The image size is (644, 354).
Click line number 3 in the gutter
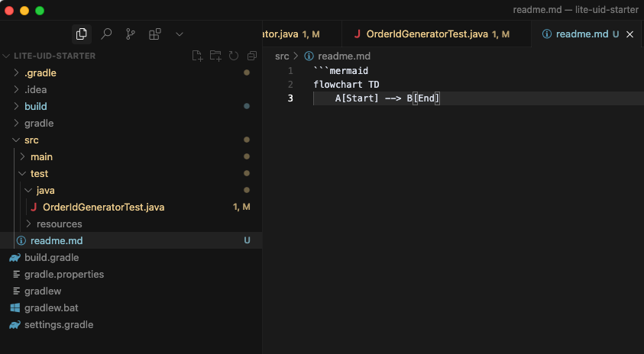(x=290, y=98)
